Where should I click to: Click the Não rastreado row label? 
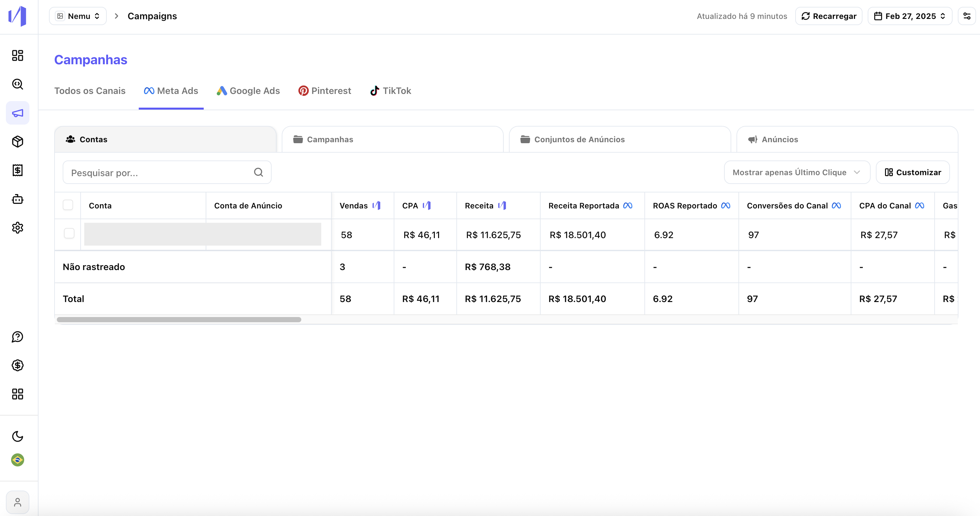94,267
